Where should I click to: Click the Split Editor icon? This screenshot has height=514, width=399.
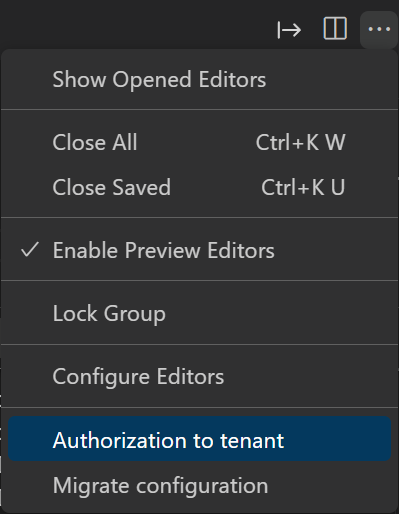pyautogui.click(x=335, y=29)
